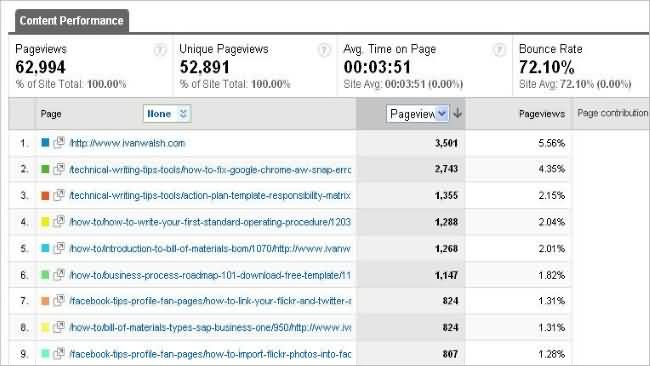Open external link icon for action-plan-template row
This screenshot has width=650, height=366.
coord(59,195)
